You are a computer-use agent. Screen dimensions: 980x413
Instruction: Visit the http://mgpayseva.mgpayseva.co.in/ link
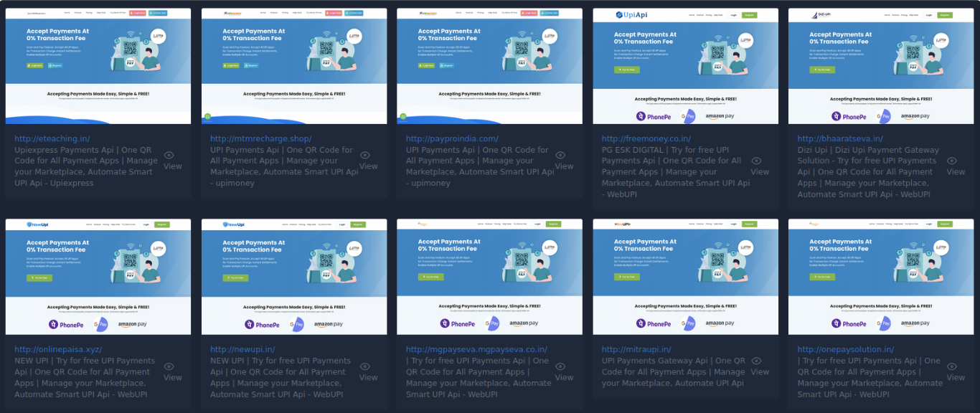point(476,349)
